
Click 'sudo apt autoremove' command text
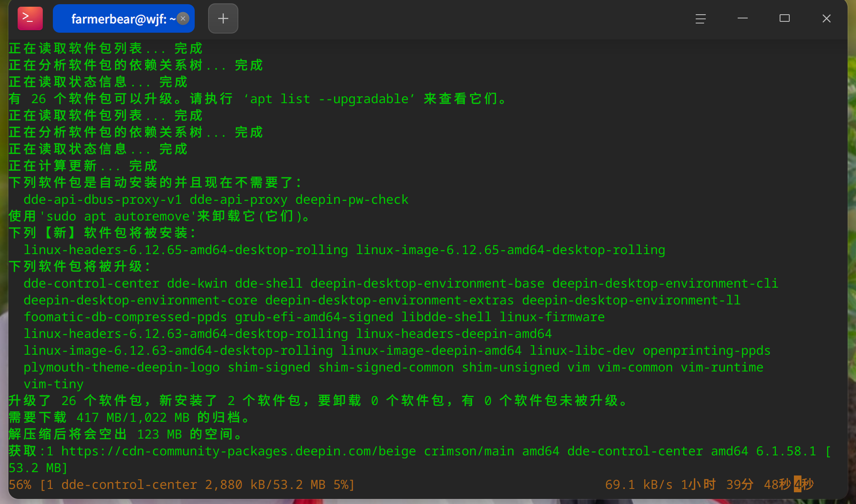pyautogui.click(x=117, y=216)
